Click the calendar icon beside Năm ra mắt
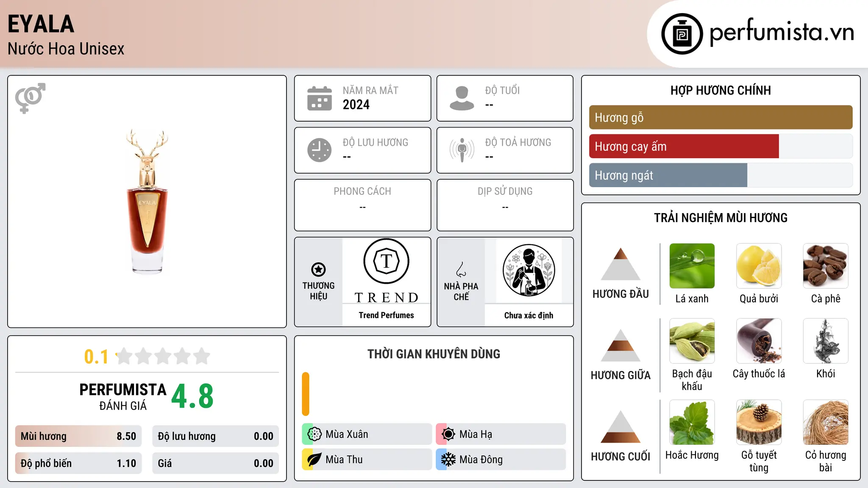 point(320,98)
